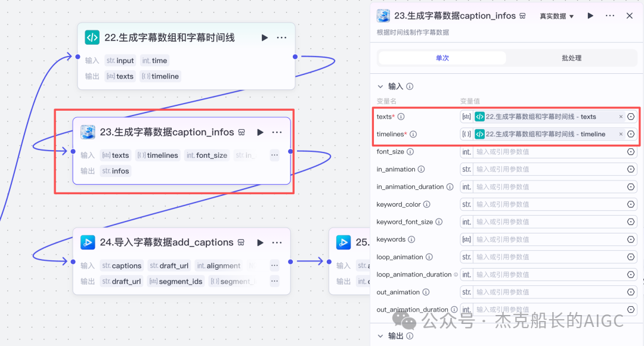The height and width of the screenshot is (346, 644).
Task: Run node 23 with its play button
Action: 260,132
